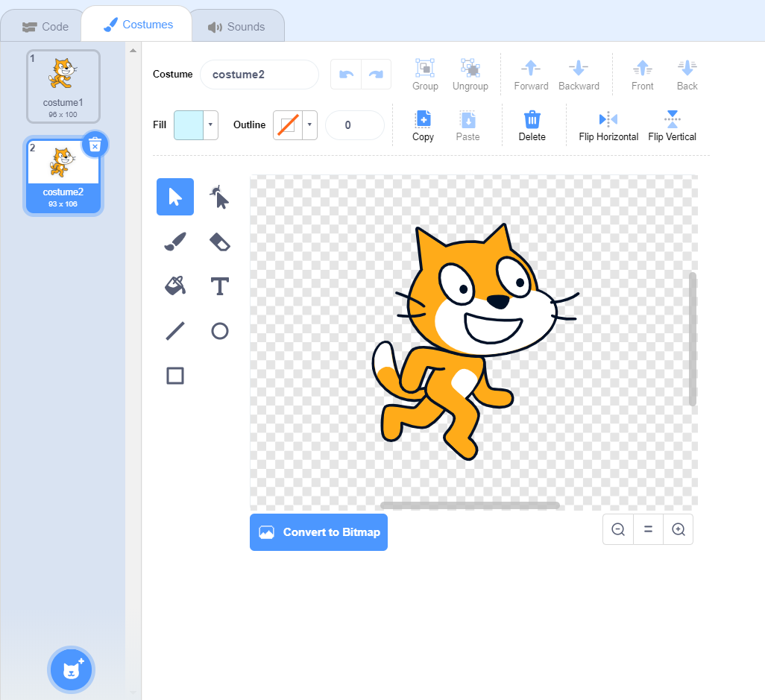
Task: Select the Rectangle tool
Action: click(x=174, y=376)
